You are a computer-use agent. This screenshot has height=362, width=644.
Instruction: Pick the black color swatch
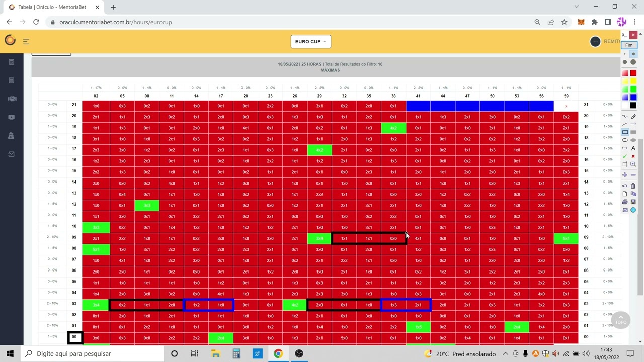[633, 105]
